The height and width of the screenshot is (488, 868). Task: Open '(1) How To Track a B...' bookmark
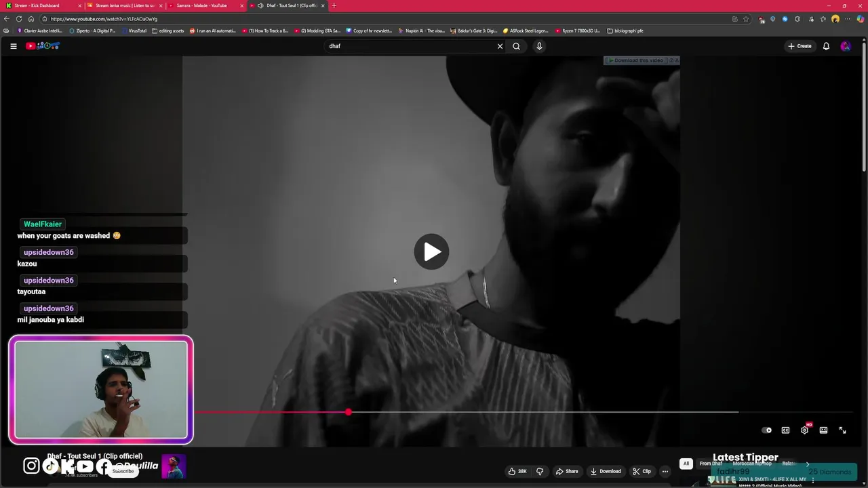coord(265,30)
